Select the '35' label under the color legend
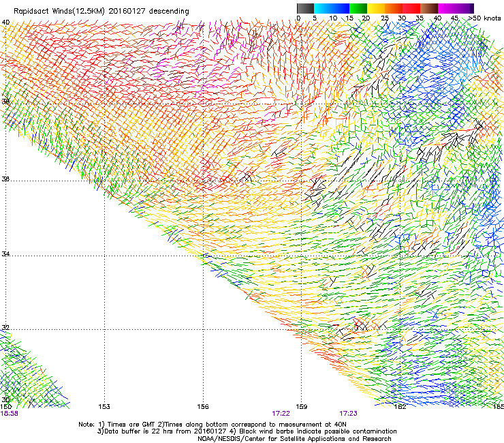Screen dimensions: 504x443 (420, 18)
